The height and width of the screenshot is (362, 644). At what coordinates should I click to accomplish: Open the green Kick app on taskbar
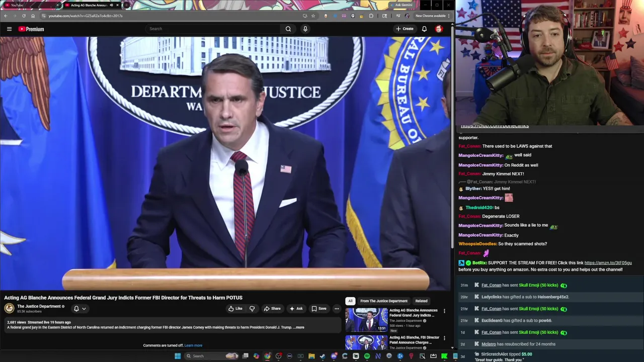click(444, 356)
